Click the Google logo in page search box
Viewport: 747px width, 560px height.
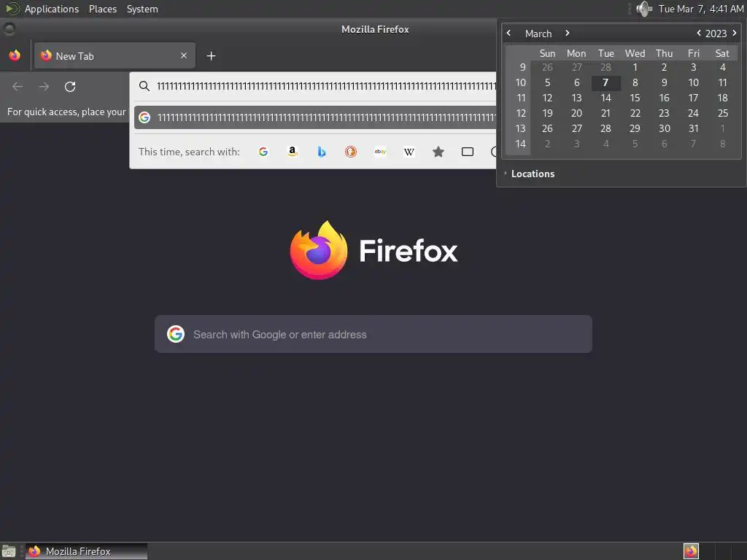point(176,334)
